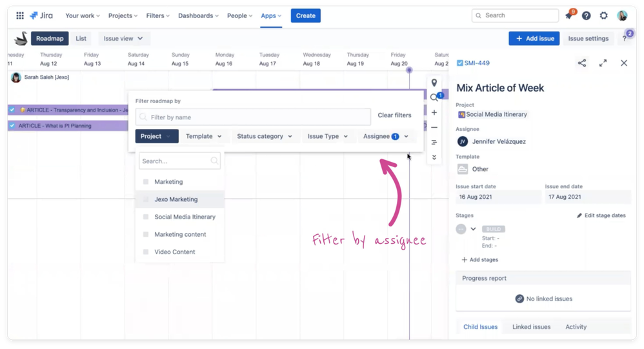
Task: Open the Activity tab
Action: pyautogui.click(x=576, y=327)
